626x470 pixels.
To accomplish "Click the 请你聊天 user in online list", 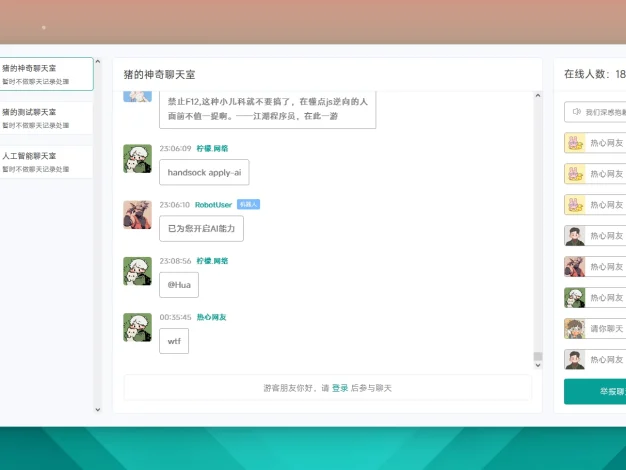I will pyautogui.click(x=595, y=329).
